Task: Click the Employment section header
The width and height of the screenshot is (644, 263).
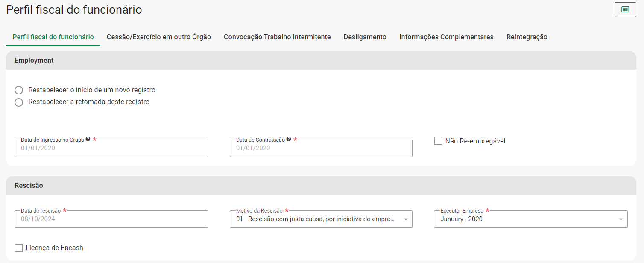Action: 34,61
